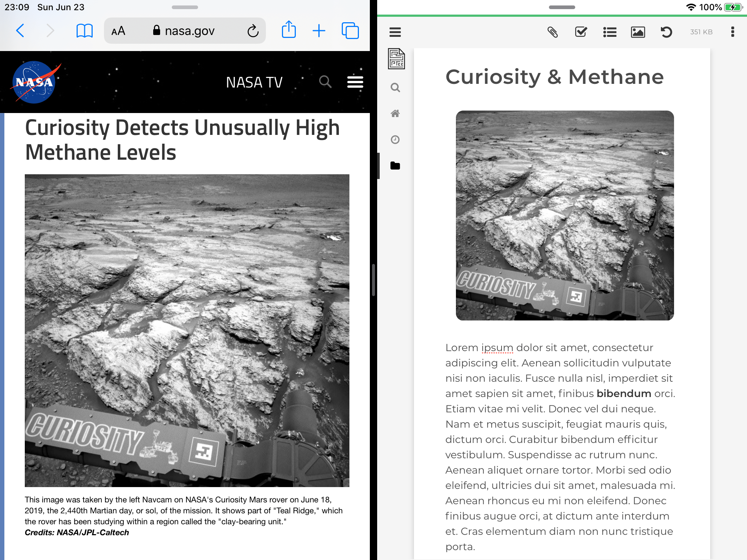Screen dimensions: 747x560
Task: Click the bold word bibendum
Action: (x=624, y=393)
